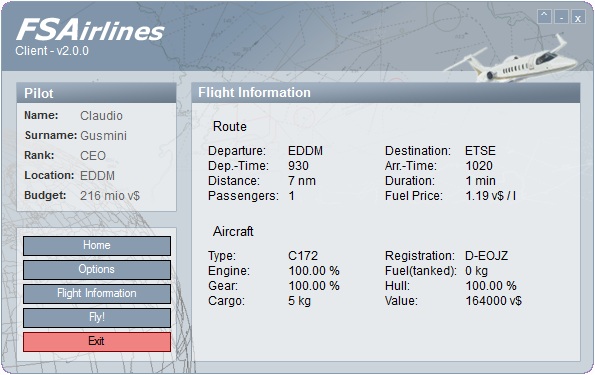Close the client with the x icon
This screenshot has width=595, height=375.
click(578, 17)
